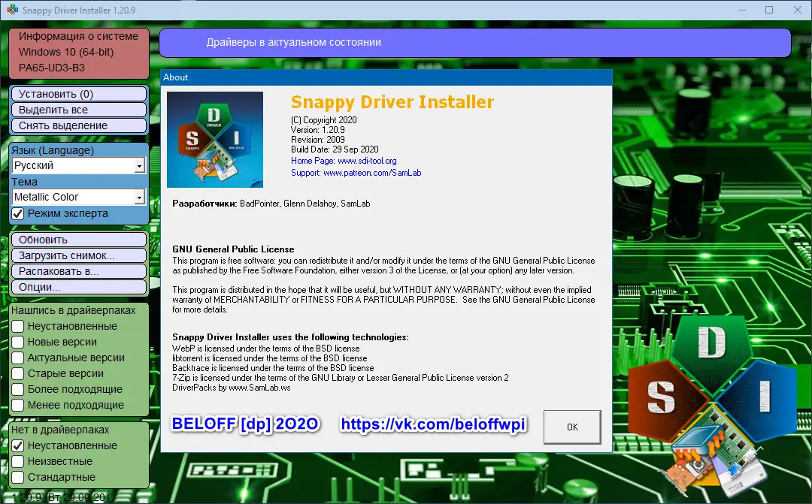The image size is (812, 504).
Task: Click the GNU General Public License heading
Action: click(233, 249)
